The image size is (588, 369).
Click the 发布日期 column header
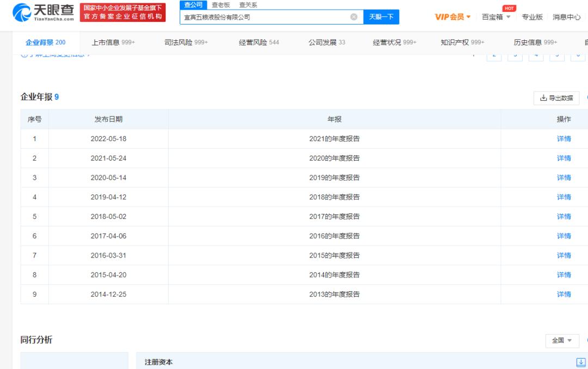[x=108, y=119]
